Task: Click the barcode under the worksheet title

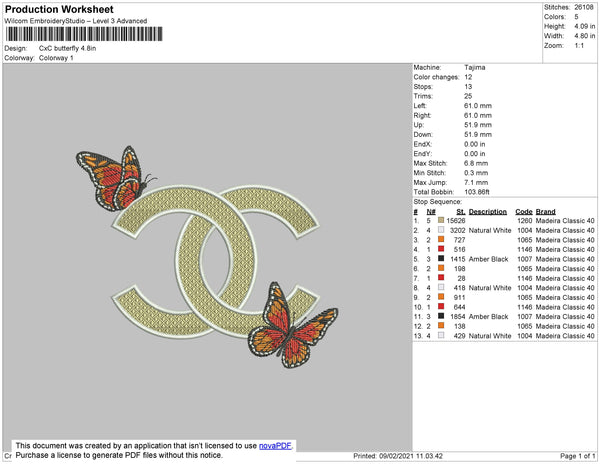Action: click(84, 34)
